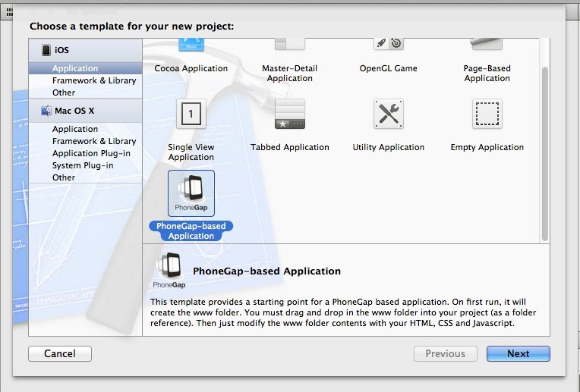Select Other under the iOS category

(x=64, y=93)
